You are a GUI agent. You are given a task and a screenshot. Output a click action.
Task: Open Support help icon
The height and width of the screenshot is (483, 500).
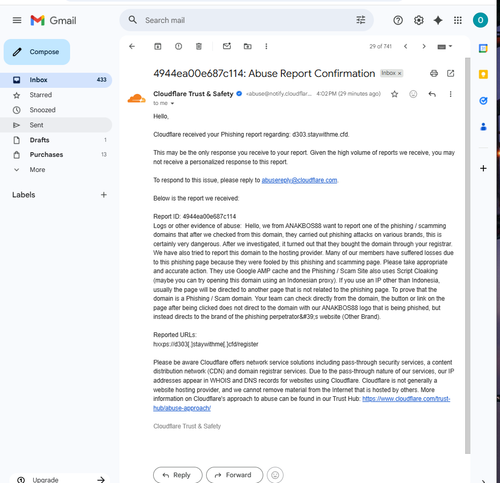point(398,20)
